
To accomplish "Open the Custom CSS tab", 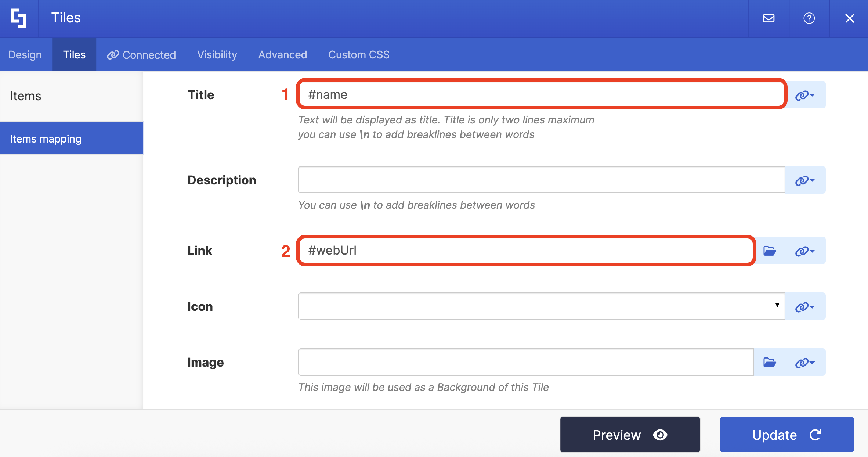I will (359, 55).
